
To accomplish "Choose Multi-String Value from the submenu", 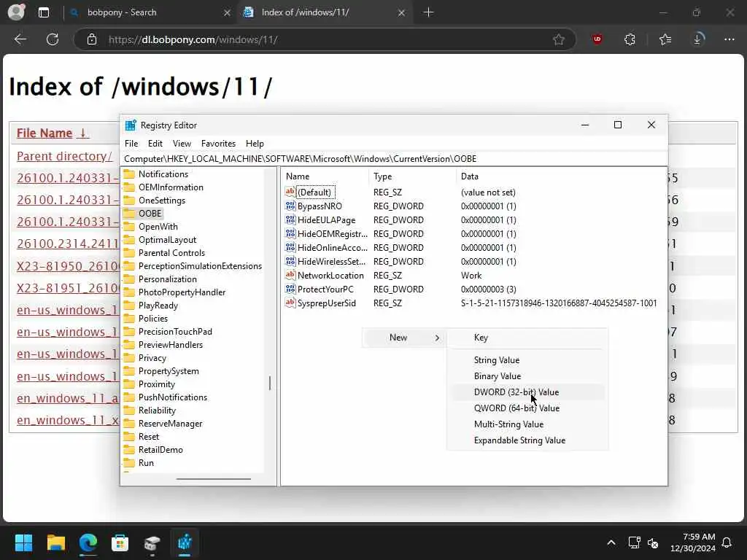I will tap(527, 424).
